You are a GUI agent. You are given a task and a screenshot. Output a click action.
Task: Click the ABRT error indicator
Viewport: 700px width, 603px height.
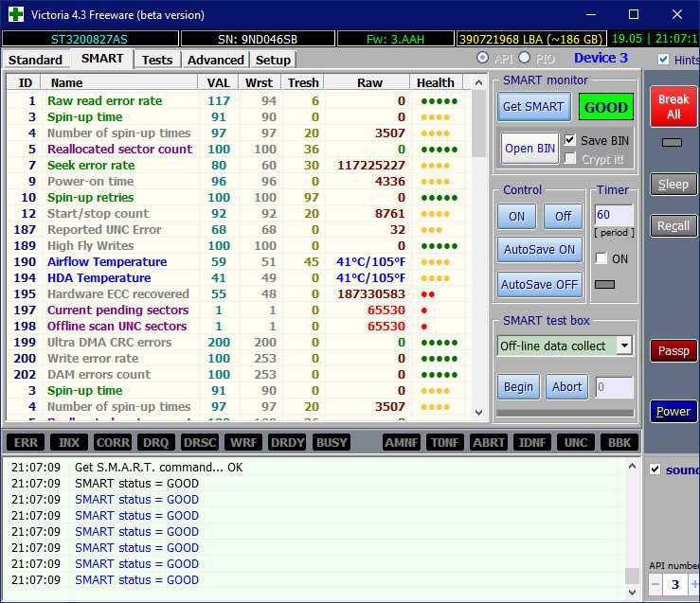coord(489,442)
